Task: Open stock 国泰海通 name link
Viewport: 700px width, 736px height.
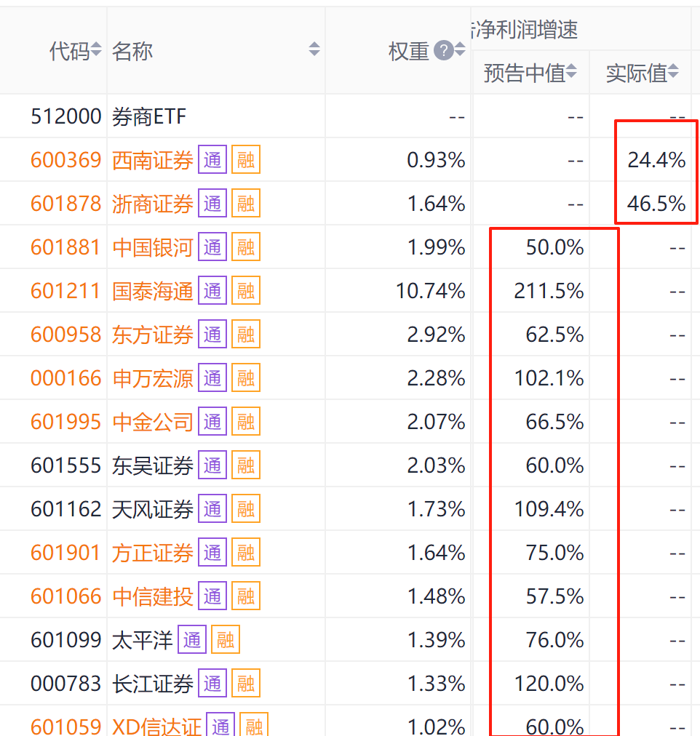Action: pos(153,291)
